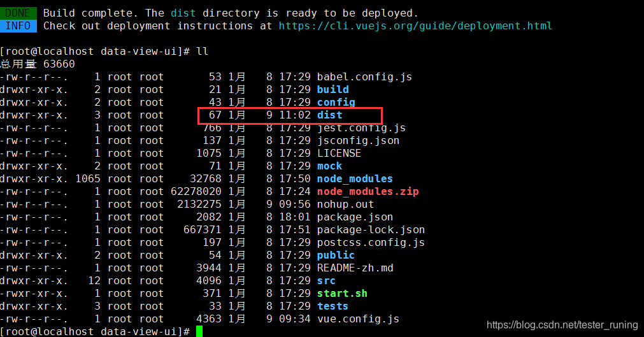Viewport: 644px width, 337px height.
Task: Select the src directory name
Action: pyautogui.click(x=326, y=281)
